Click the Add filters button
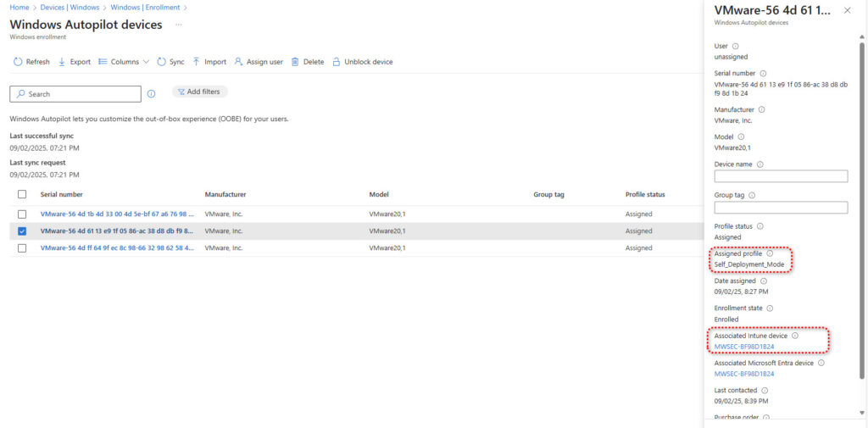Screen dimensions: 868x428 (199, 92)
